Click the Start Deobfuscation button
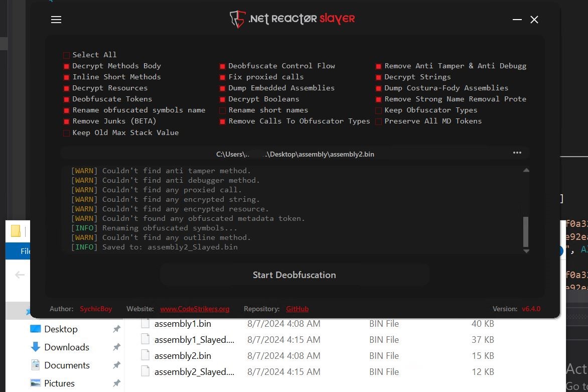Screen dimensions: 588x392 point(294,275)
